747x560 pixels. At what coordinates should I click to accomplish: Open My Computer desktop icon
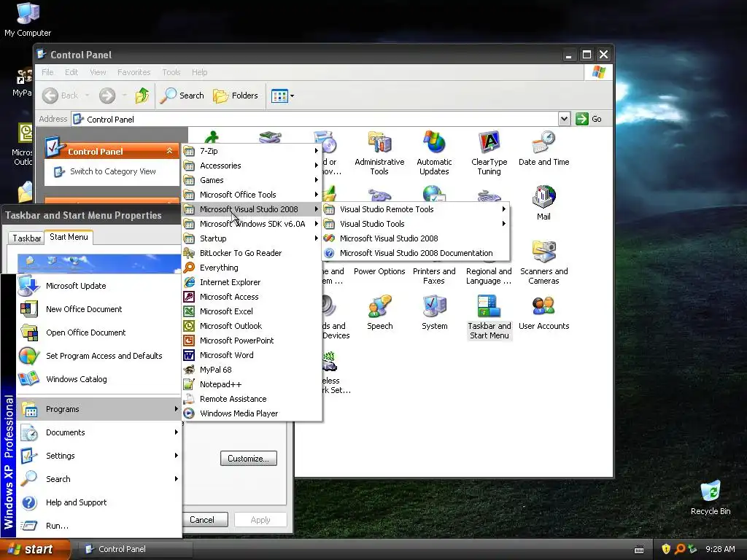[x=28, y=20]
